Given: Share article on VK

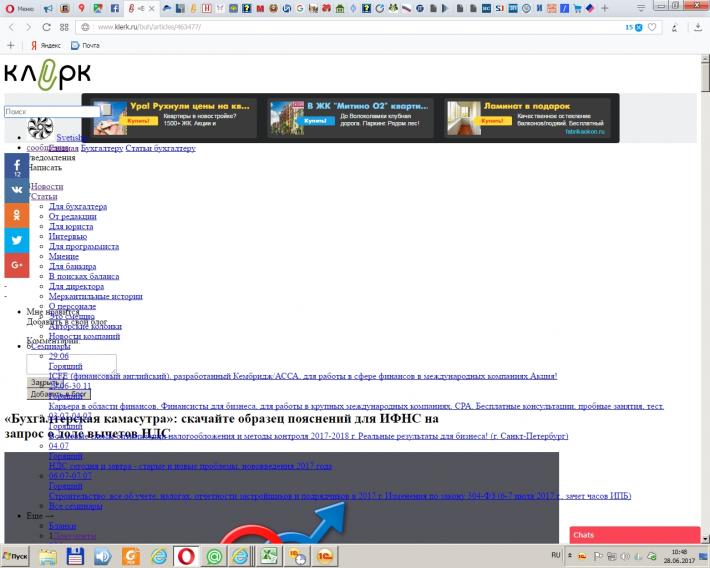Looking at the screenshot, I should coord(17,190).
